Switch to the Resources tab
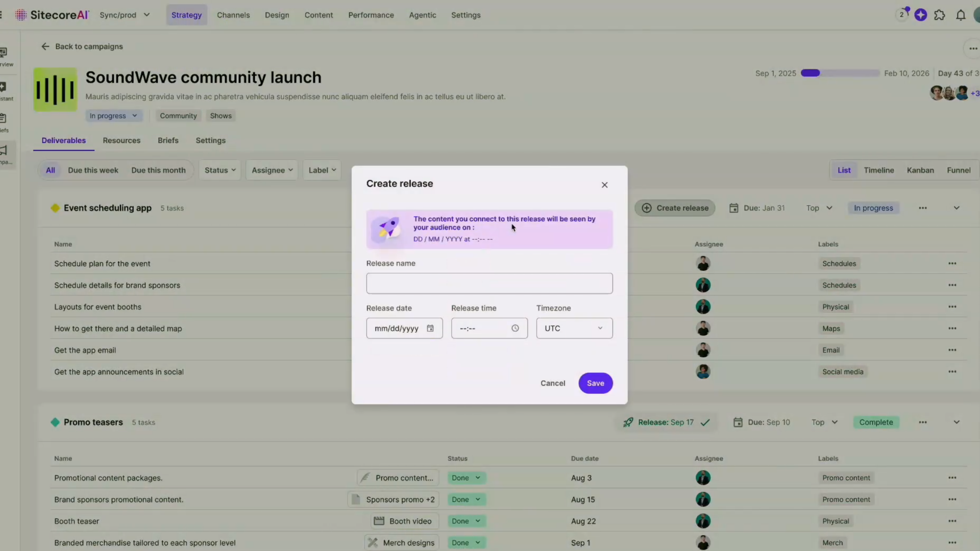 click(x=121, y=140)
